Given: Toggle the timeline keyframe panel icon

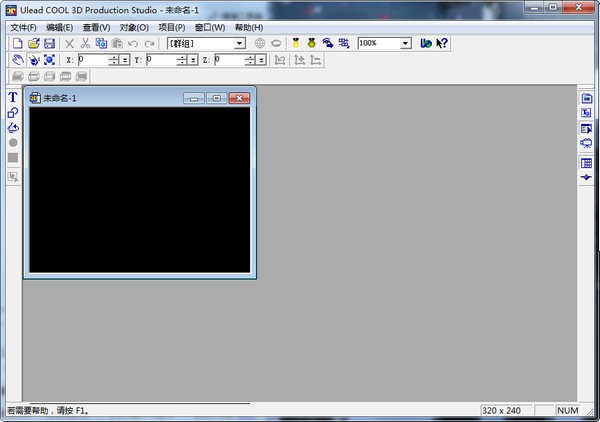Looking at the screenshot, I should point(586,177).
